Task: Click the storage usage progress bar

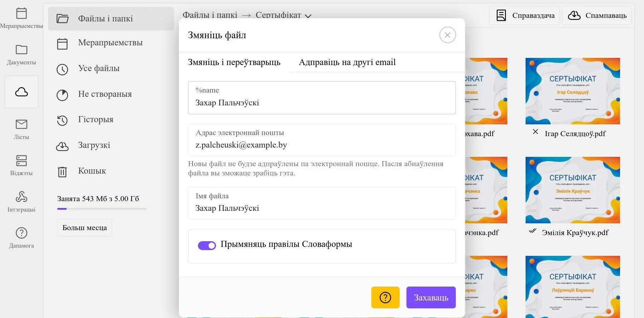Action: pyautogui.click(x=102, y=209)
